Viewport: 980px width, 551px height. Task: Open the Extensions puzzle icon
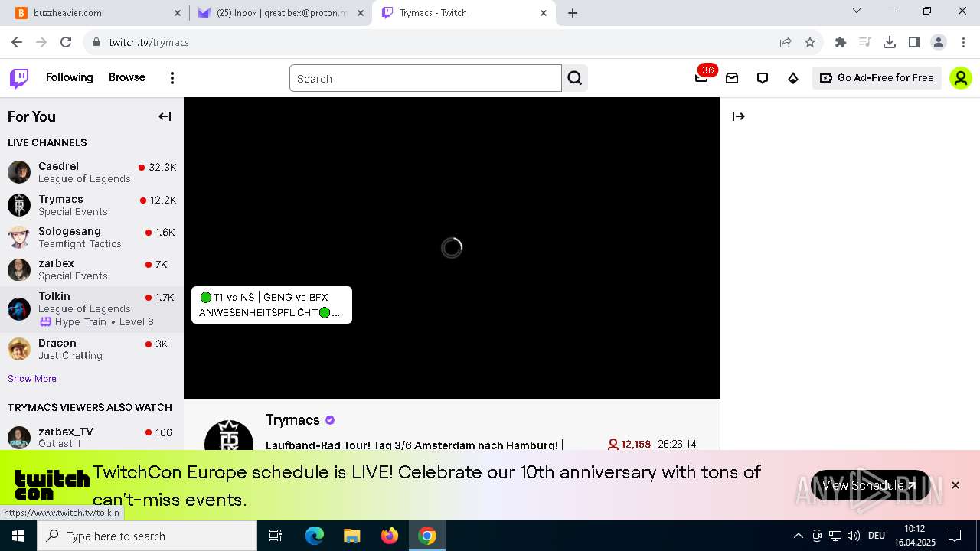tap(841, 42)
